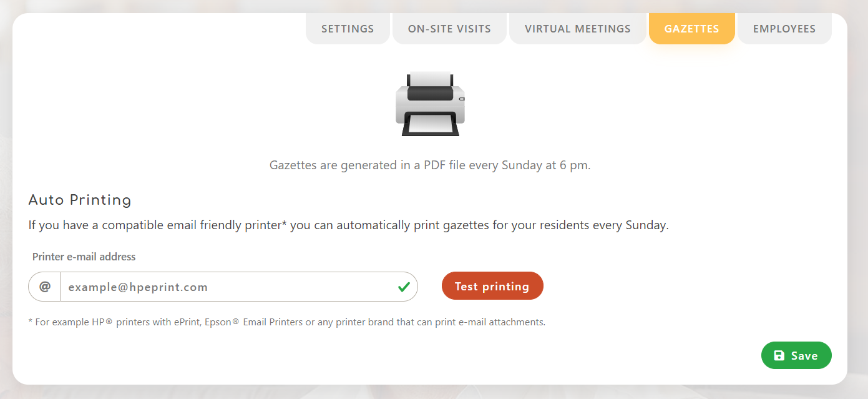This screenshot has width=868, height=399.
Task: Click the printer icon's display panel
Action: point(430,94)
